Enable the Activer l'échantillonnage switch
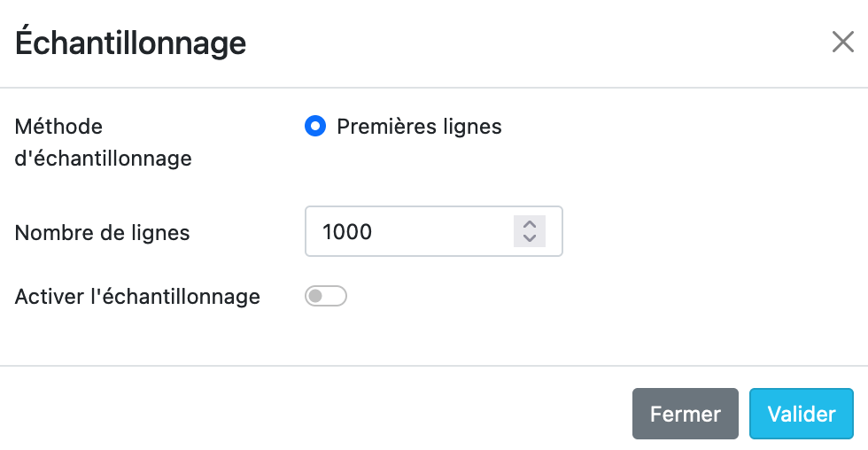The image size is (868, 450). (x=325, y=296)
